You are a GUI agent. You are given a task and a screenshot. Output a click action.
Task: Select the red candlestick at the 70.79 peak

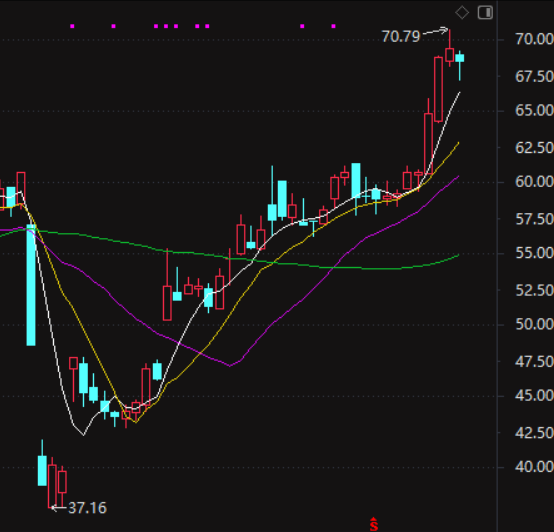[449, 48]
